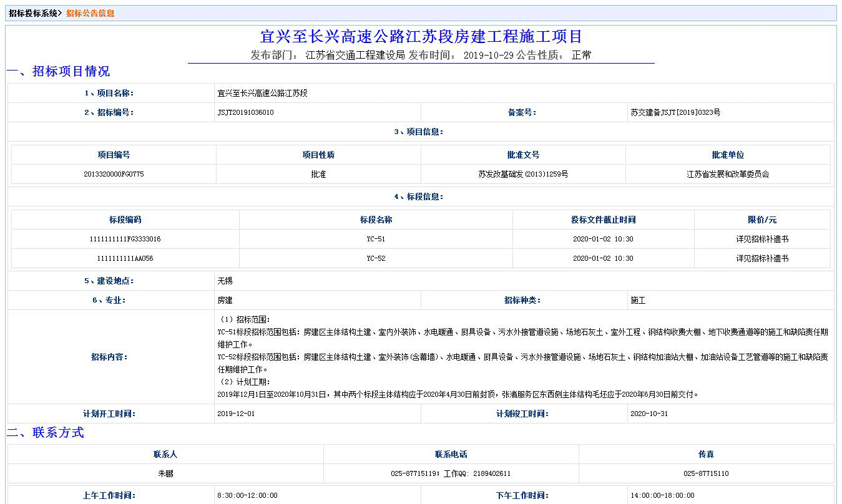Click the YC-52 bid deadline 2020-01-02 10:30
Viewport: 842px width, 504px height.
pyautogui.click(x=603, y=258)
